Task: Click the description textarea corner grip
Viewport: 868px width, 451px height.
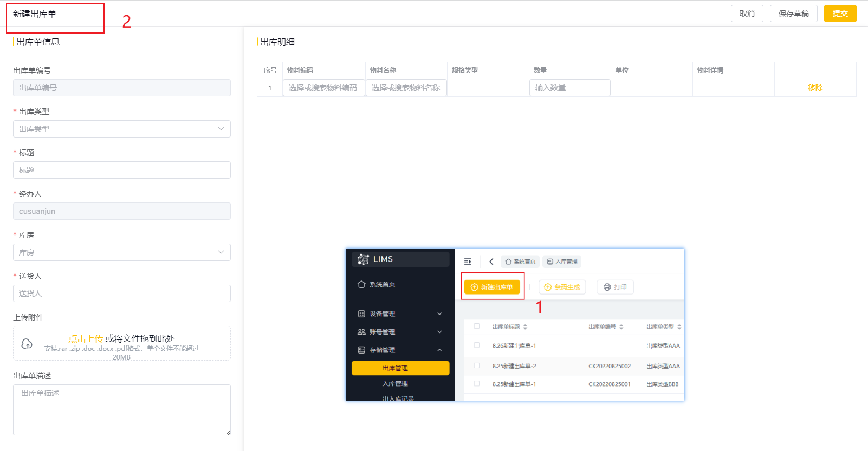Action: [228, 433]
